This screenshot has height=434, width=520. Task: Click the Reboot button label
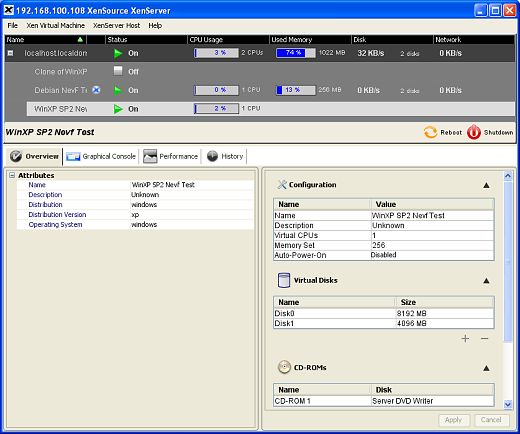451,132
